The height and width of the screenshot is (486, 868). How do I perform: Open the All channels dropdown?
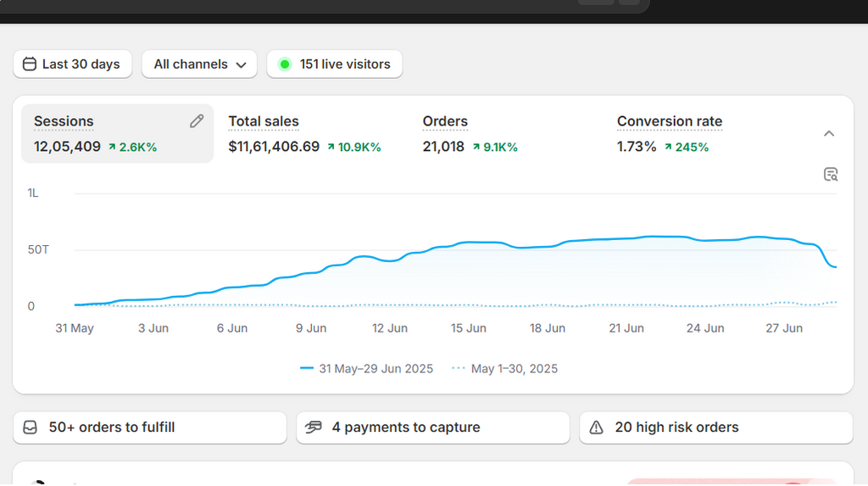tap(199, 64)
